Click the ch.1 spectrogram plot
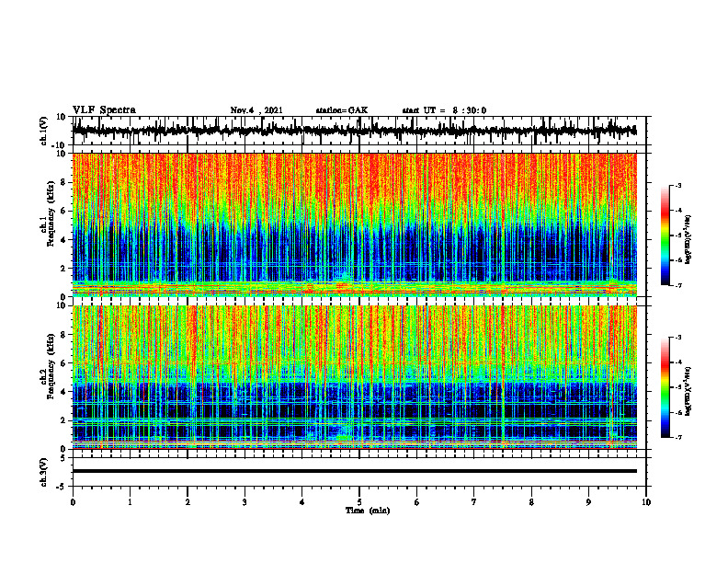This screenshot has height=563, width=728. pyautogui.click(x=355, y=224)
